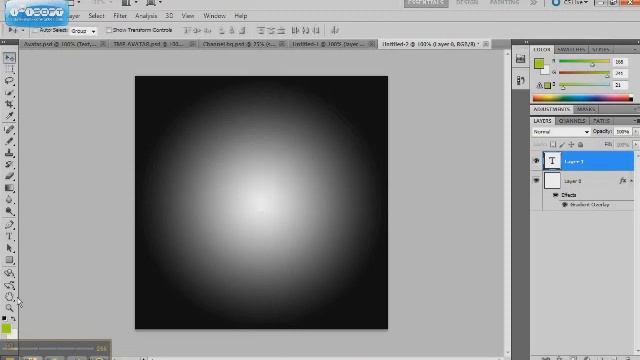Toggle Gradient Overlay effect visibility eye
Viewport: 640px width, 360px height.
tap(565, 204)
